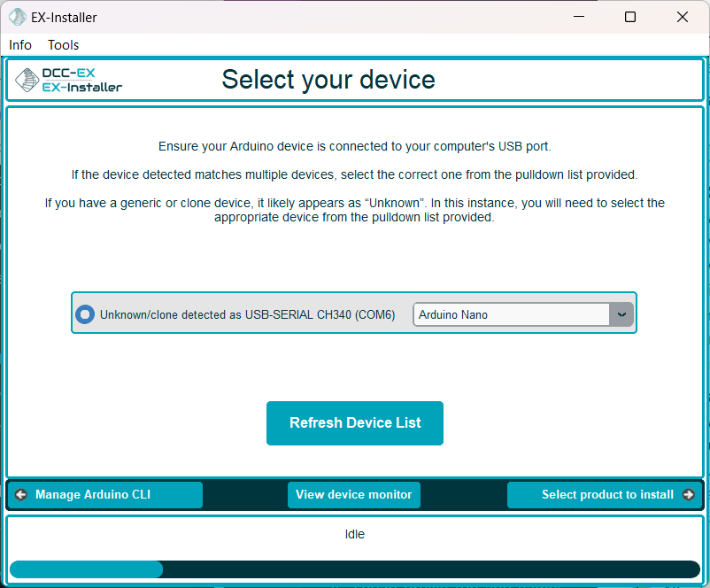
Task: Proceed to Select product to install
Action: 607,495
